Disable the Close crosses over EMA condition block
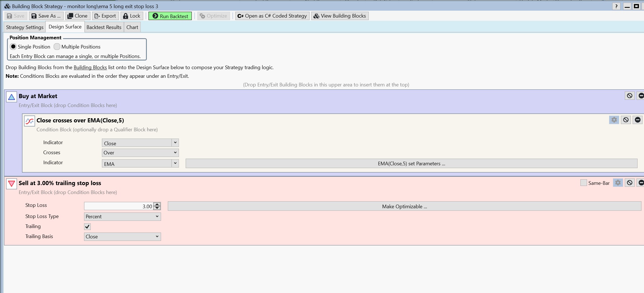Image resolution: width=644 pixels, height=293 pixels. (x=626, y=120)
